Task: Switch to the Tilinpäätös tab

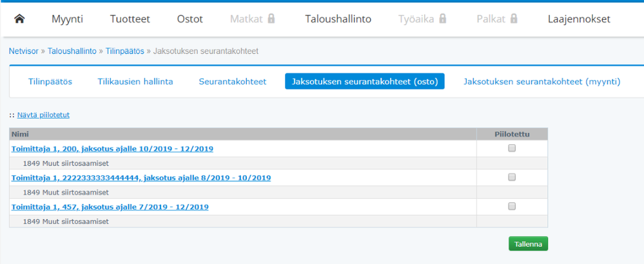Action: coord(50,82)
